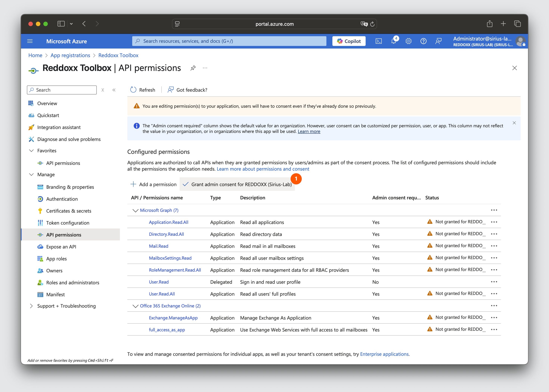The image size is (549, 392).
Task: Open the Azure portal hamburger menu
Action: click(30, 41)
